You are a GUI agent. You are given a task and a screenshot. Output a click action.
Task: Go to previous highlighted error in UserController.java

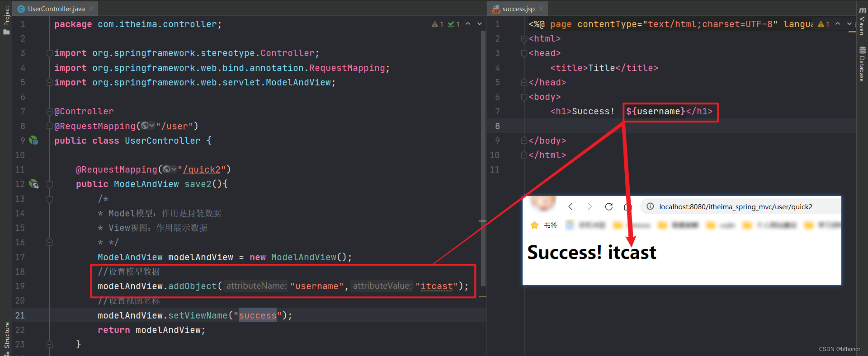468,24
